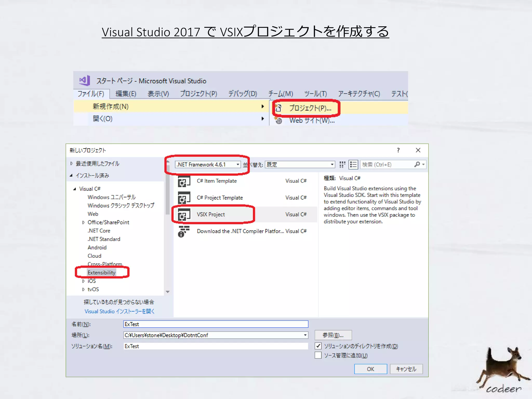Screen dimensions: 532x399
Task: Select the C# Project Template icon
Action: (x=184, y=198)
